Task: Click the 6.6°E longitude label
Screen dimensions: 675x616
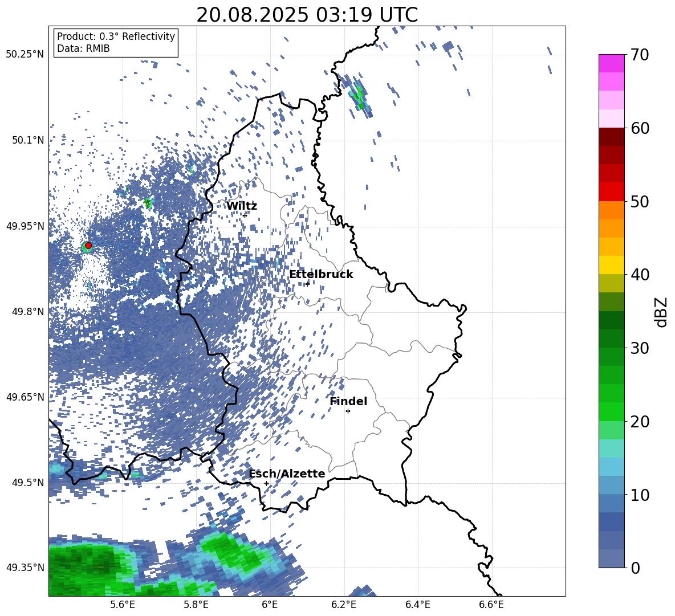Action: pyautogui.click(x=491, y=605)
